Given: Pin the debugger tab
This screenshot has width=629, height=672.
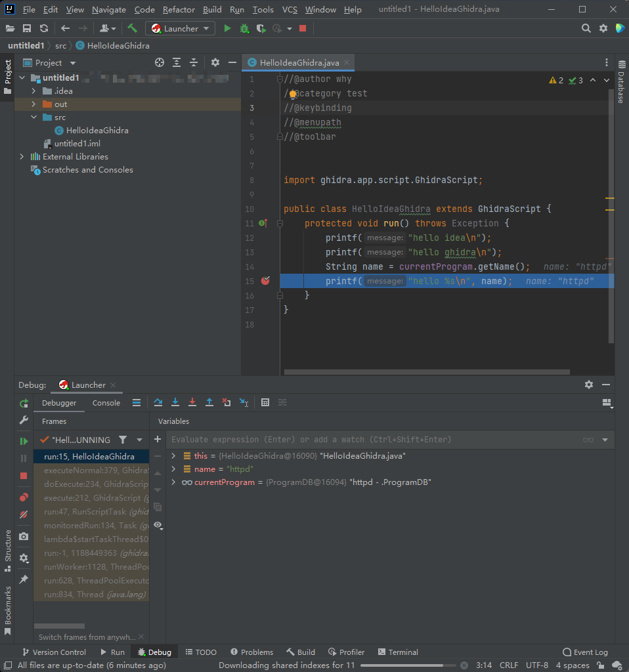Looking at the screenshot, I should point(24,579).
